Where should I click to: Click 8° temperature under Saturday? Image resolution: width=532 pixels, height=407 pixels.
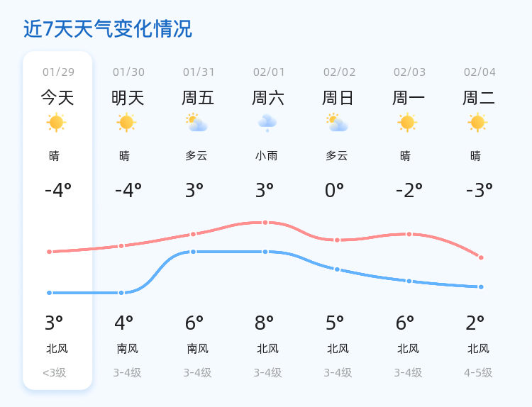pos(265,323)
